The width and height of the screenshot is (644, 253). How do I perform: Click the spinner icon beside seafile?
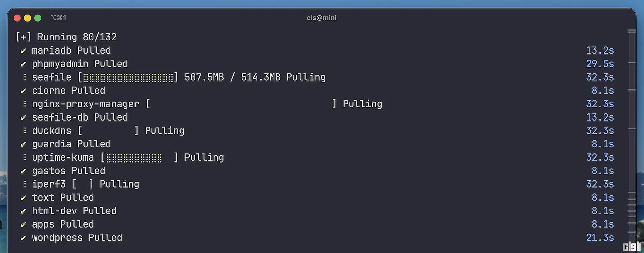click(x=25, y=77)
